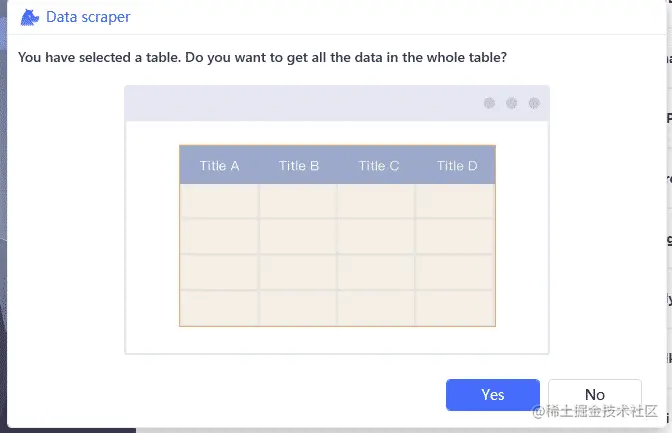Click the table selection question text
The width and height of the screenshot is (672, 433).
coord(262,57)
